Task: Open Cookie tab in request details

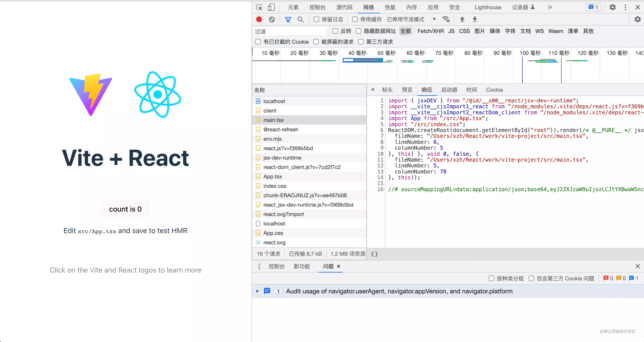Action: pyautogui.click(x=494, y=90)
